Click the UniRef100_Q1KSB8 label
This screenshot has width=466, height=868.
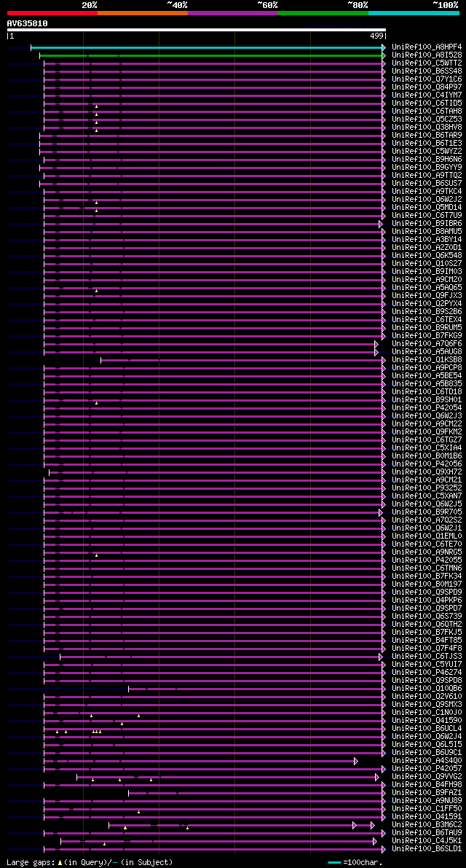tap(427, 360)
